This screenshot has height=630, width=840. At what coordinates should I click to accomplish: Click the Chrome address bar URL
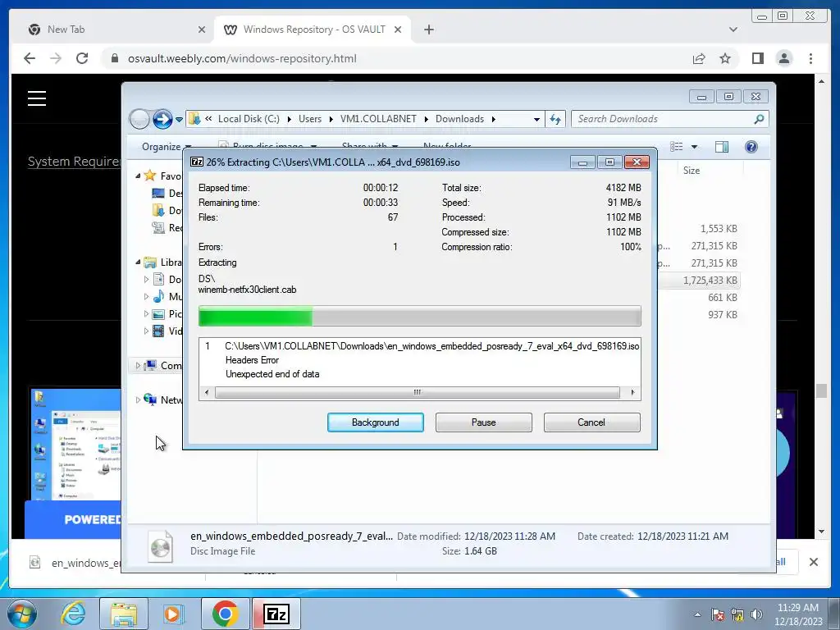(242, 58)
